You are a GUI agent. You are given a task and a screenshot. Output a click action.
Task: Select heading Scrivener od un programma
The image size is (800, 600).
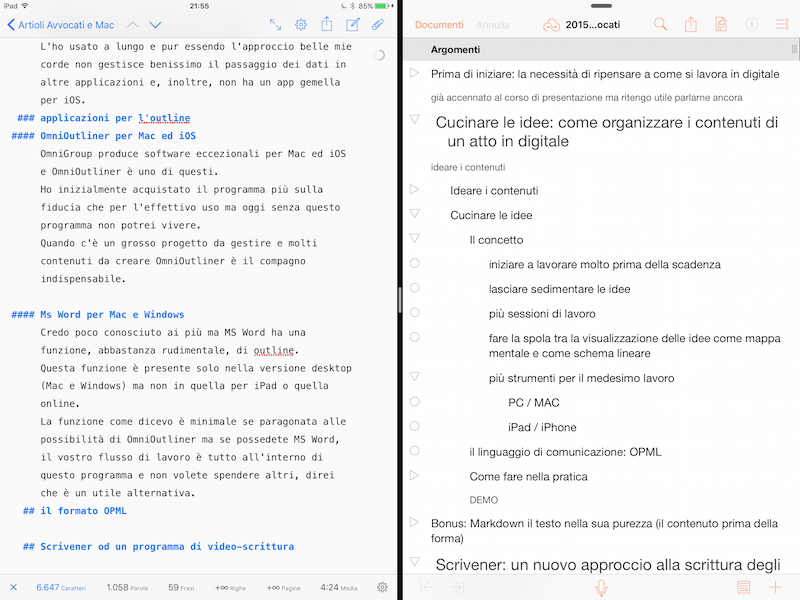click(167, 546)
